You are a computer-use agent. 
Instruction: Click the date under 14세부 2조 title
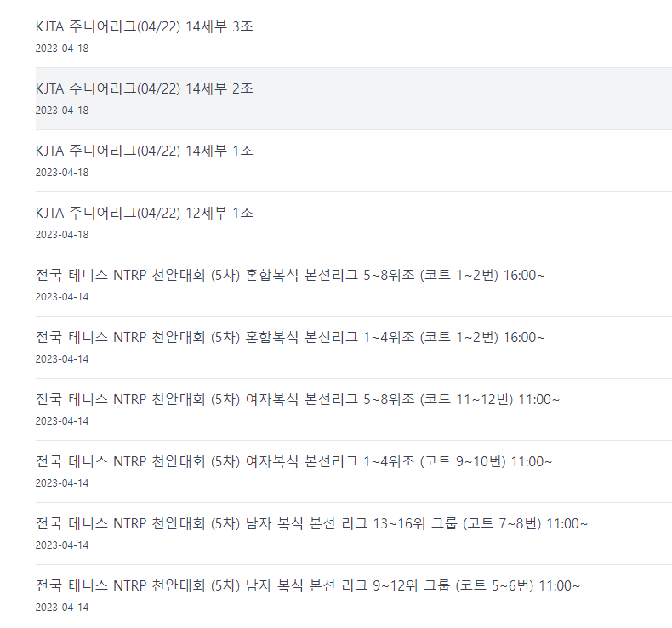tap(62, 111)
